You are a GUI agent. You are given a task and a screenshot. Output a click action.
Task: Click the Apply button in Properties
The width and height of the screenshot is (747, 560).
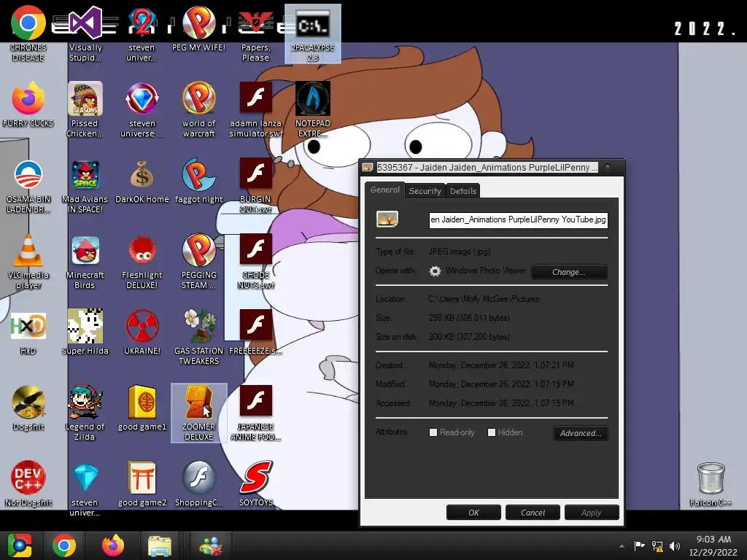point(591,513)
